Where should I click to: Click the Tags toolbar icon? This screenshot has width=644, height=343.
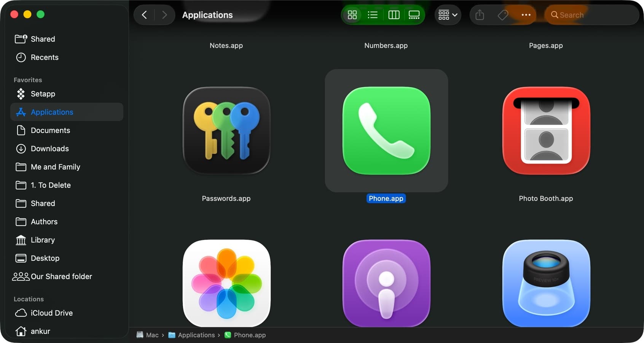tap(503, 15)
